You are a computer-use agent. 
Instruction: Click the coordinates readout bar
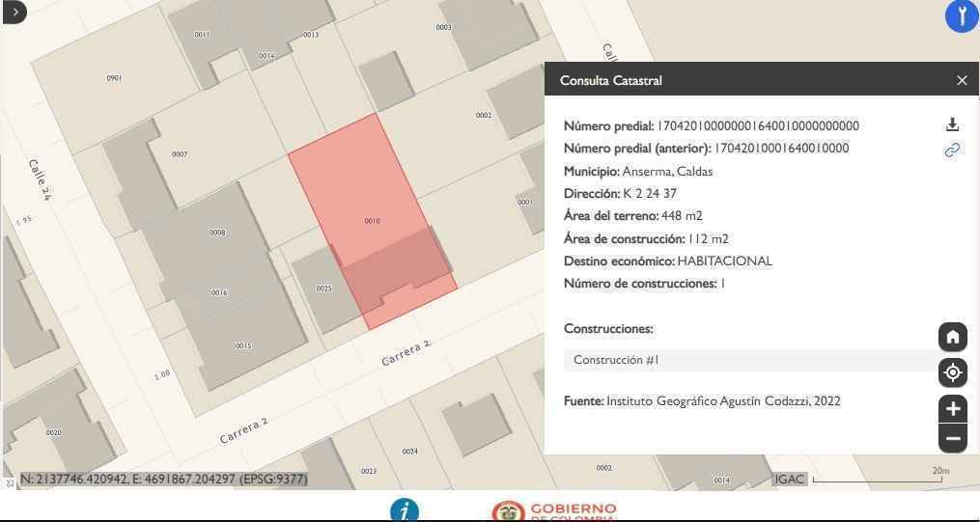click(163, 479)
